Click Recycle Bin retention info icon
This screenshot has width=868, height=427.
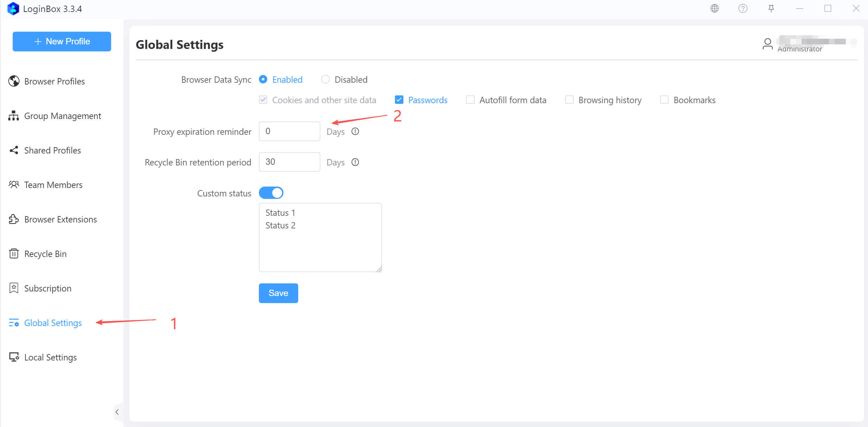click(x=355, y=162)
